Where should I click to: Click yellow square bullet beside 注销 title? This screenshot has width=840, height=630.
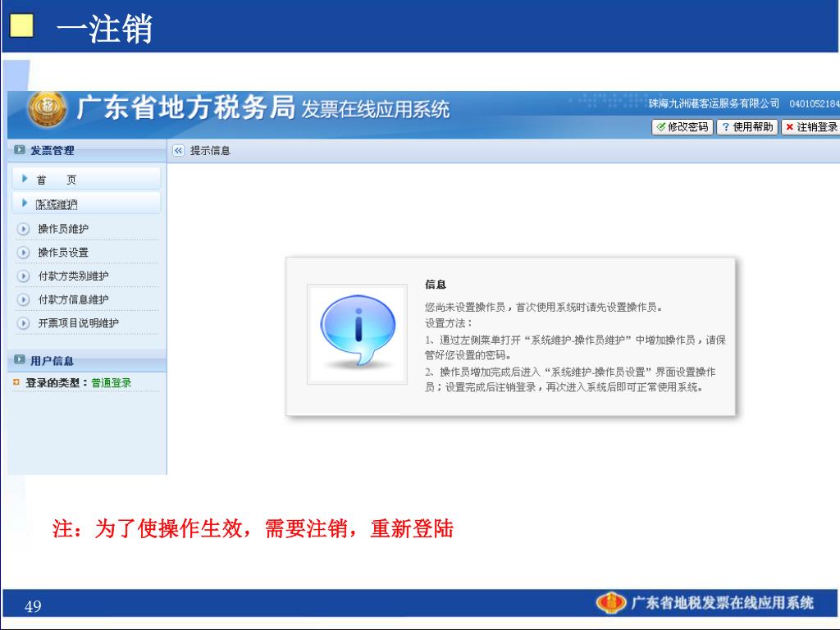click(22, 25)
